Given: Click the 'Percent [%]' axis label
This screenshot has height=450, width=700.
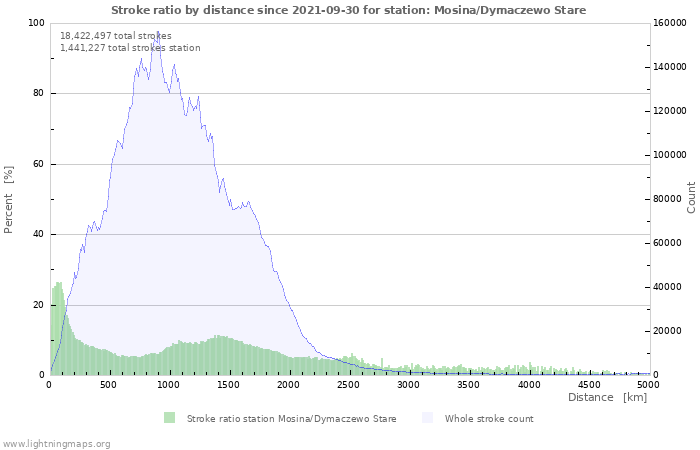Looking at the screenshot, I should (x=8, y=200).
